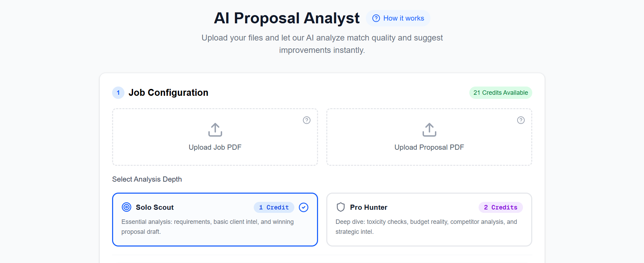
Task: Select the Pro Hunter analysis depth
Action: click(429, 220)
